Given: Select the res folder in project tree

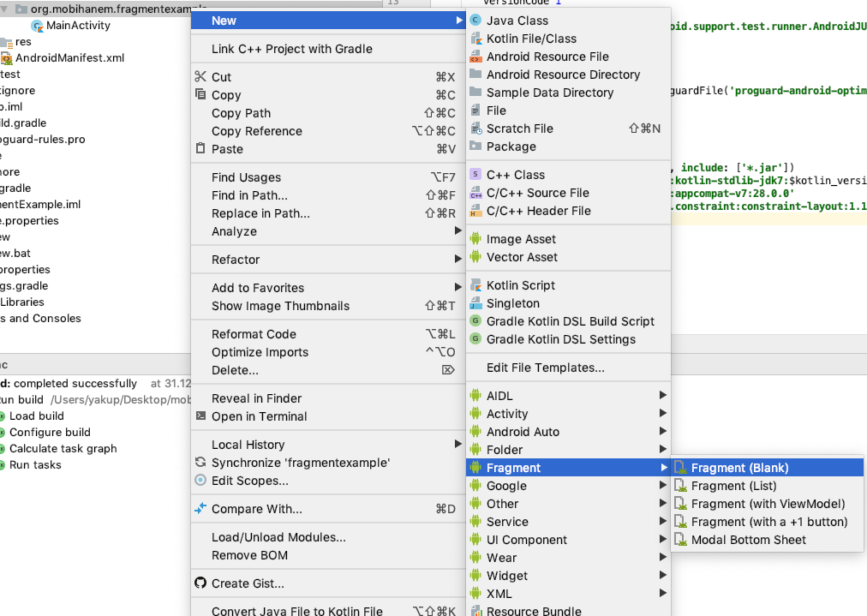Looking at the screenshot, I should [x=23, y=41].
